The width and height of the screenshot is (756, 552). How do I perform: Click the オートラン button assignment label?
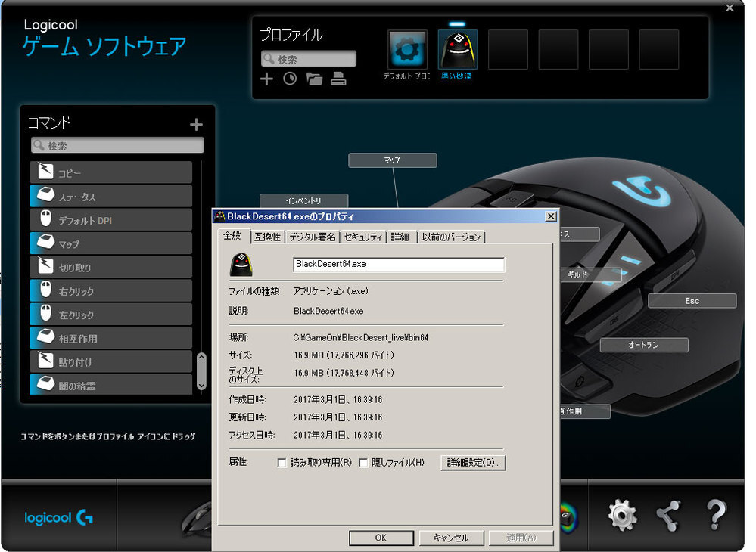[x=644, y=345]
